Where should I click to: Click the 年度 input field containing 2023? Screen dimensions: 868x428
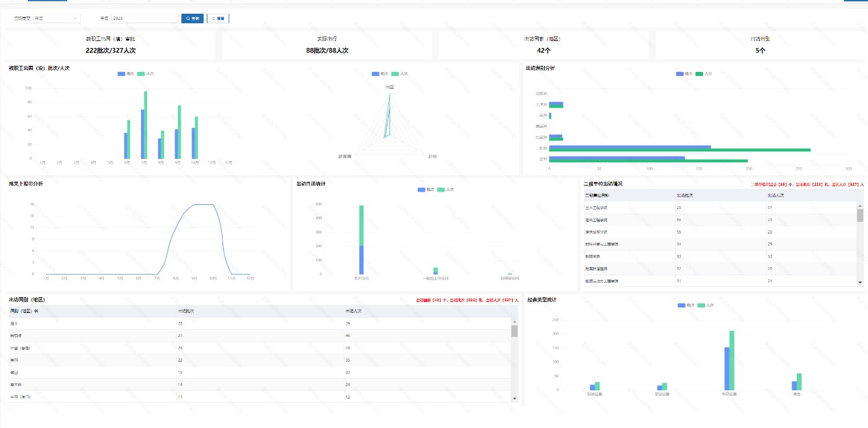tap(144, 18)
